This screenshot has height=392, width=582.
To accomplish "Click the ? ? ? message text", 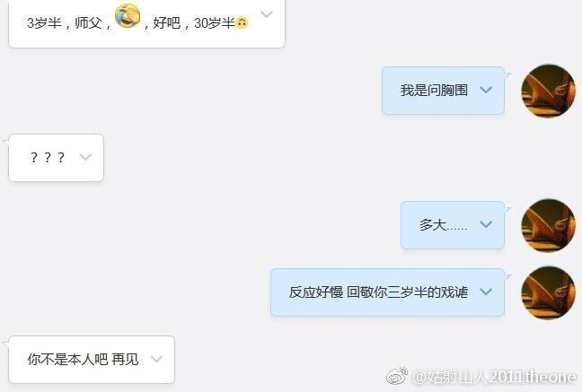I will click(x=47, y=158).
